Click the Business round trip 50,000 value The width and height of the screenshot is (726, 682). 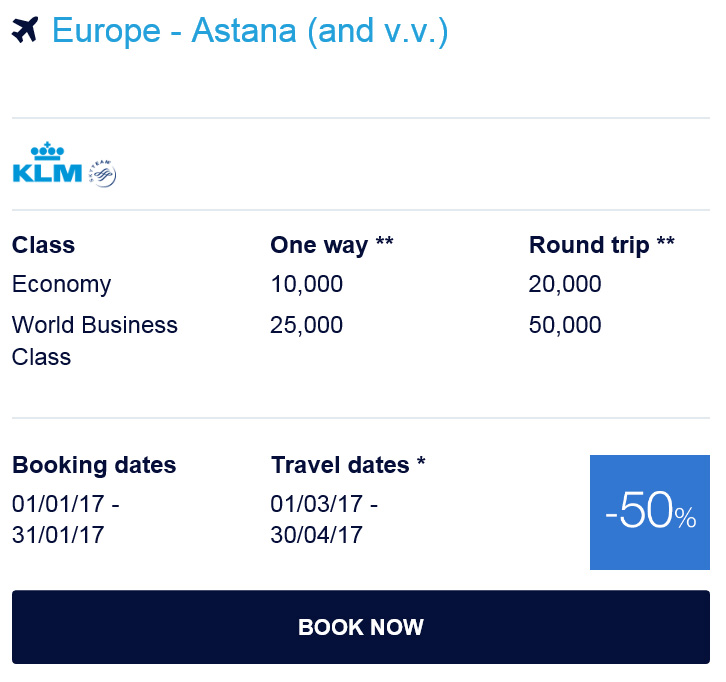click(565, 325)
